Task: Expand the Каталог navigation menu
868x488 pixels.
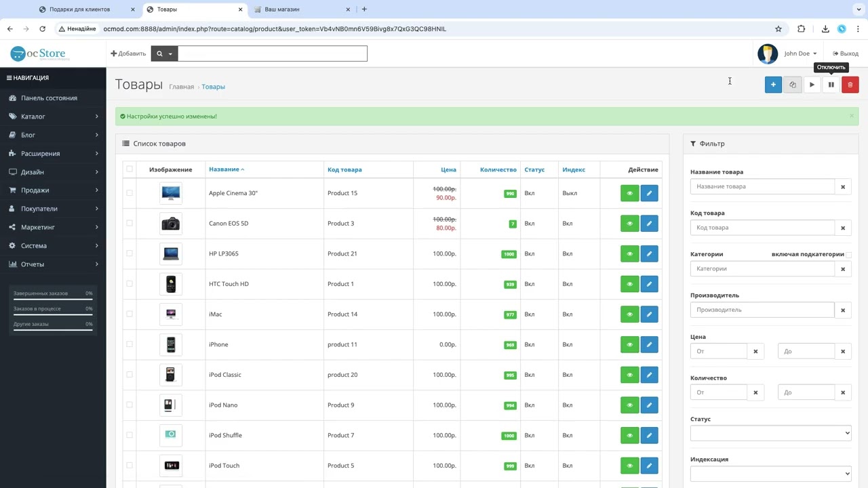Action: point(53,117)
